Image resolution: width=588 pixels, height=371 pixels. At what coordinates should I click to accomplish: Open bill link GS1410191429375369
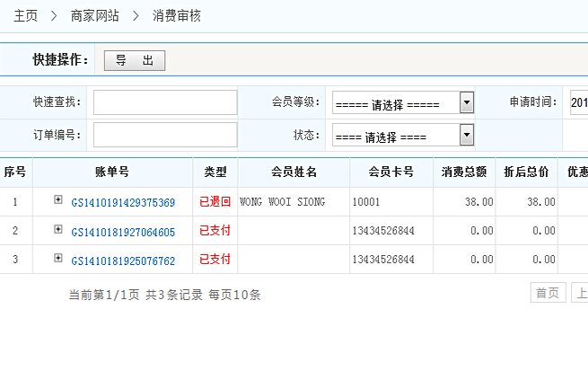[x=123, y=202]
